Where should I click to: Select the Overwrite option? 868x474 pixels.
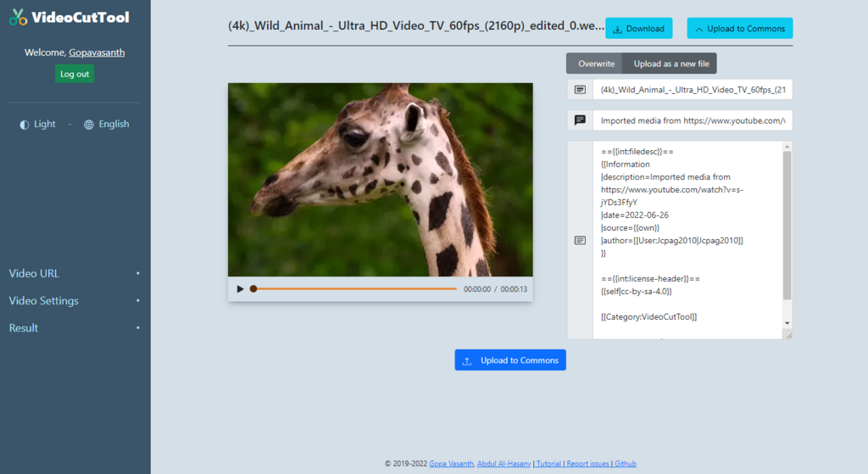(596, 64)
